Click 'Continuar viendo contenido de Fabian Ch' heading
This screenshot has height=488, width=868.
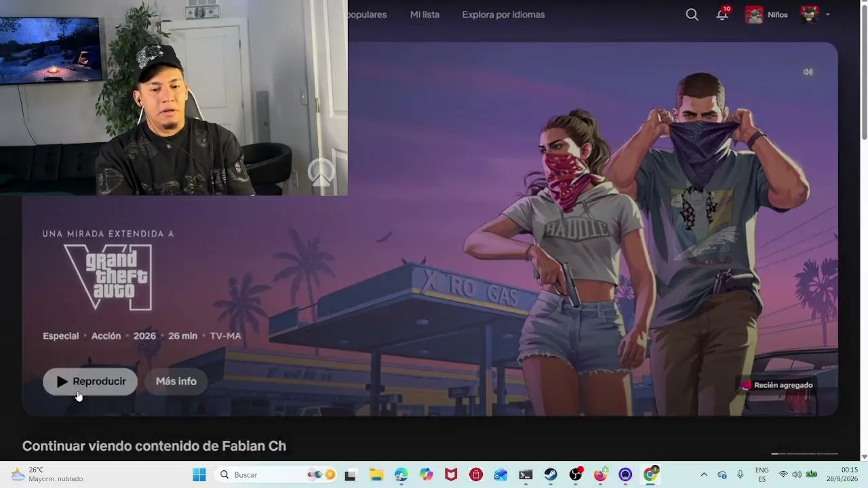[154, 446]
